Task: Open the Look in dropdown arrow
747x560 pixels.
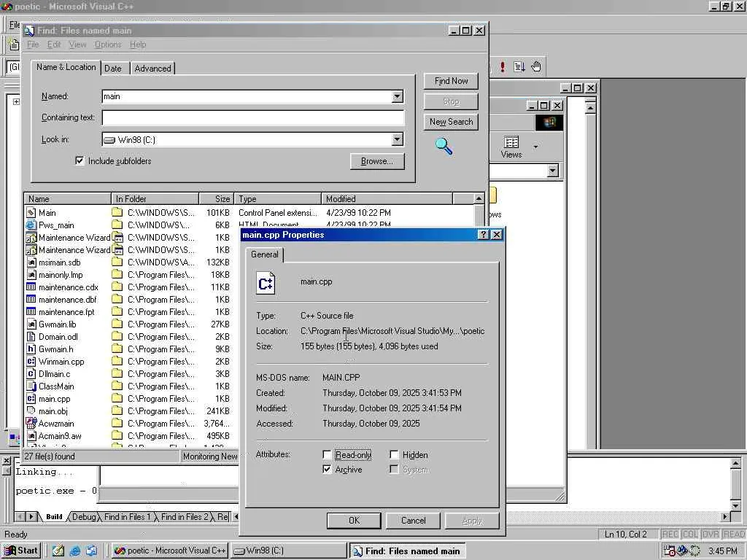Action: coord(397,139)
